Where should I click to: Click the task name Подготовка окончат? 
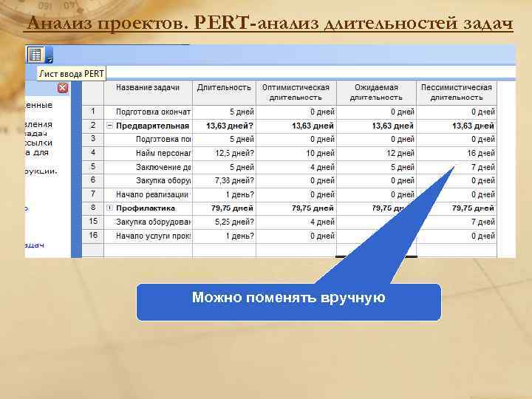153,112
